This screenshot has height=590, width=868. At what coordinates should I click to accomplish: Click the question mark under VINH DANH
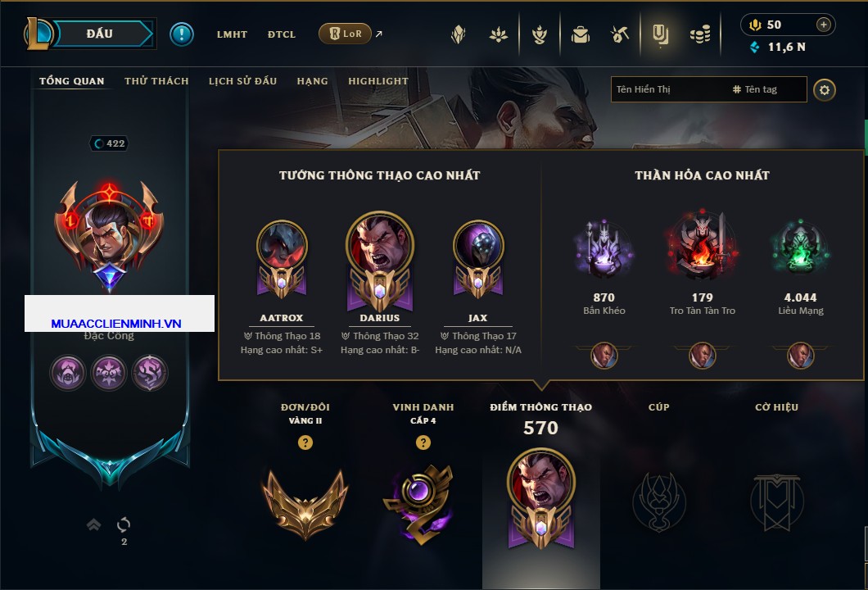point(423,442)
